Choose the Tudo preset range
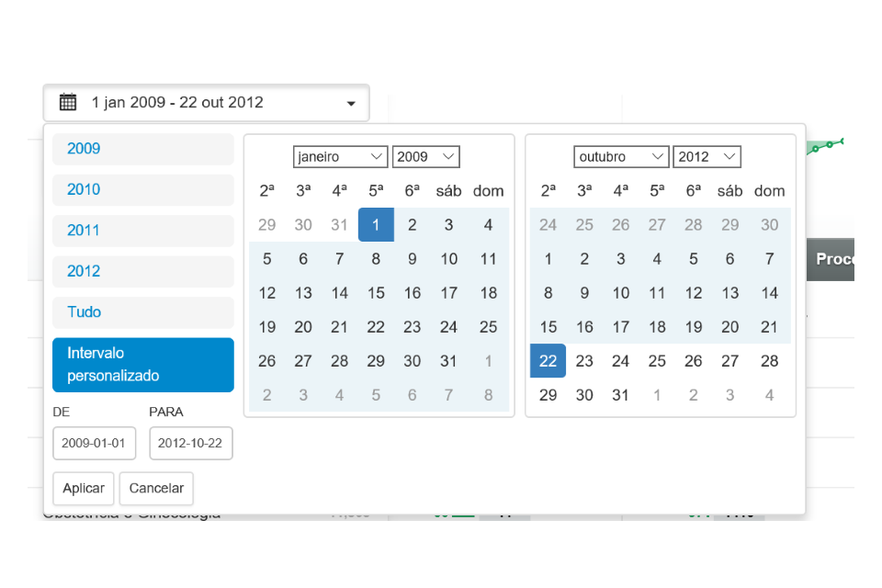The image size is (882, 588). pyautogui.click(x=143, y=312)
